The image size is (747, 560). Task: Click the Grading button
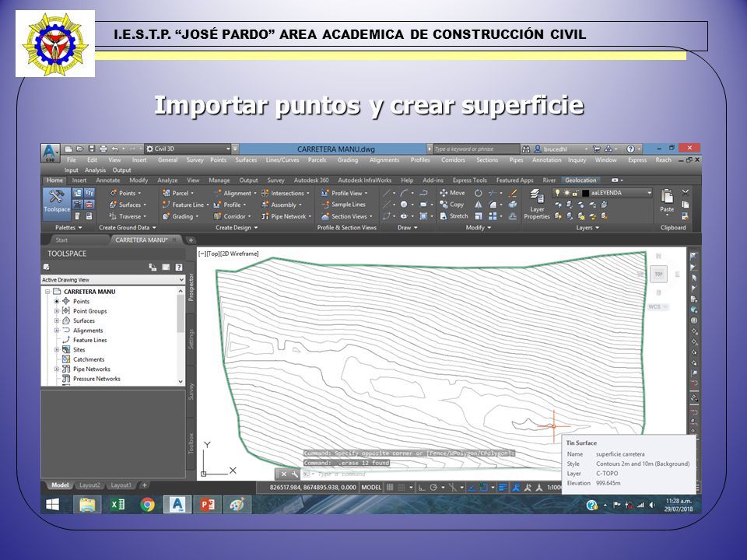click(x=180, y=216)
